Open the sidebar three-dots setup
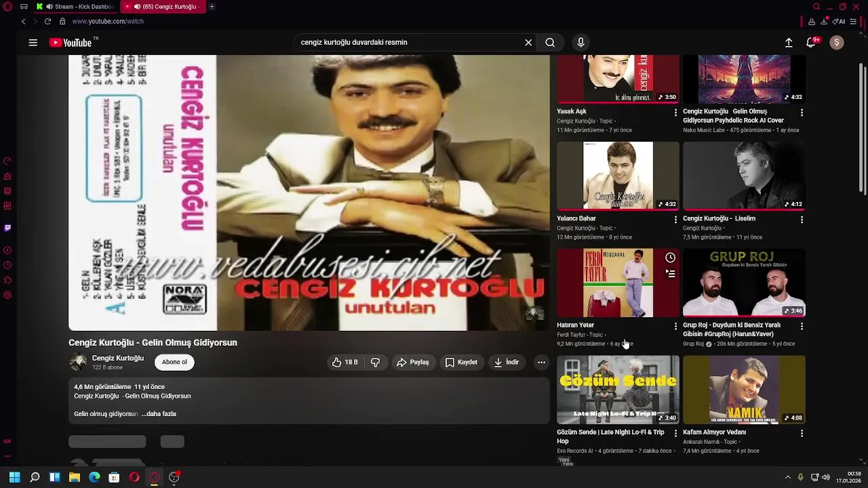The height and width of the screenshot is (488, 868). (x=7, y=457)
